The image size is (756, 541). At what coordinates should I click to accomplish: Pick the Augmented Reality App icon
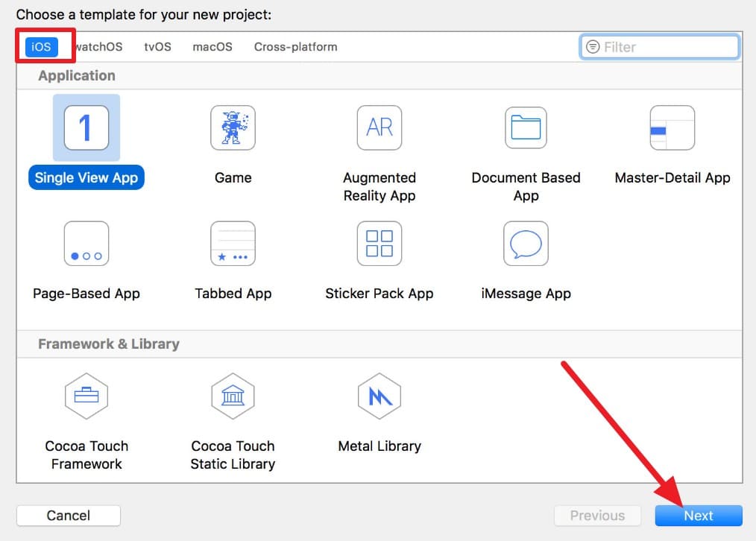(379, 127)
